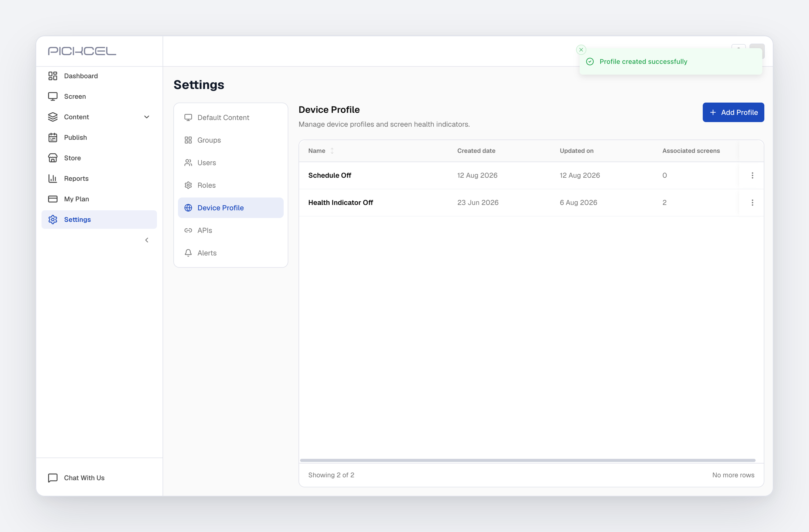Click the Profile created successfully message
The width and height of the screenshot is (809, 532).
tap(643, 62)
